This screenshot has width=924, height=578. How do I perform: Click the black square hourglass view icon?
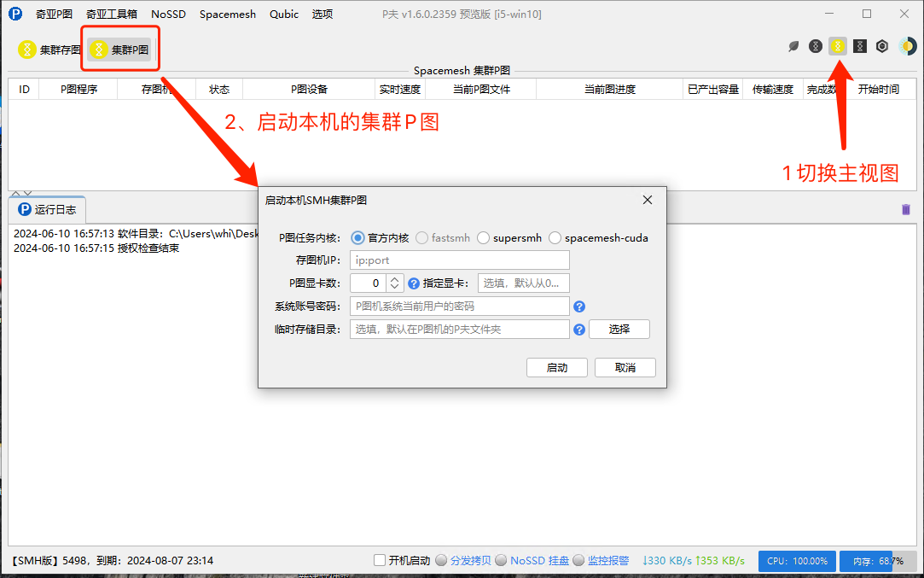[x=860, y=46]
